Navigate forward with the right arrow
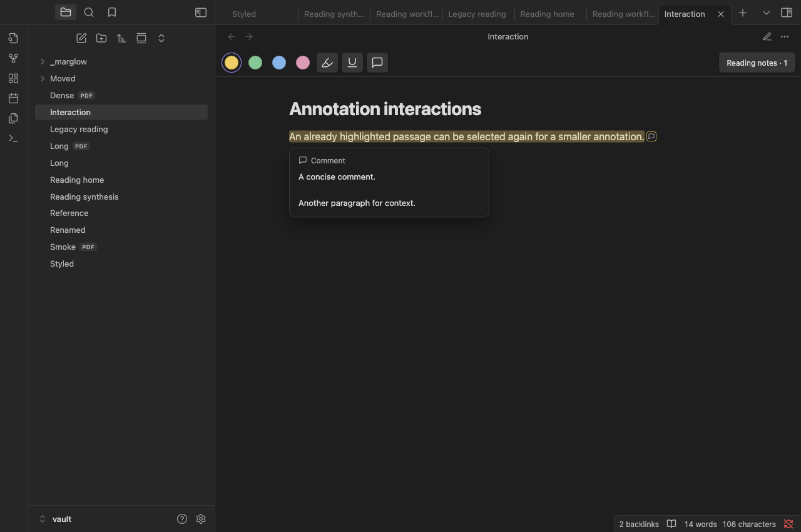The image size is (801, 532). click(x=249, y=37)
